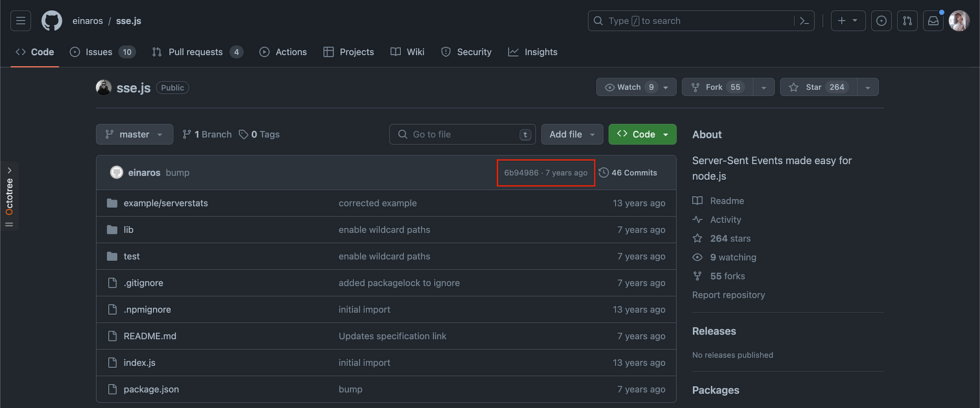This screenshot has height=408, width=980.
Task: Open 'added packagelock to ignore' commit message
Action: 399,283
